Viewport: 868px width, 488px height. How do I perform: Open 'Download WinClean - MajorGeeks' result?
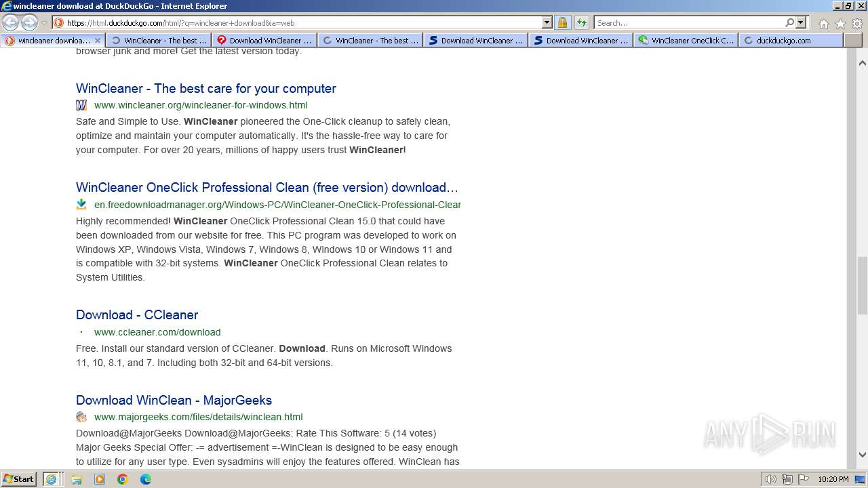point(174,401)
